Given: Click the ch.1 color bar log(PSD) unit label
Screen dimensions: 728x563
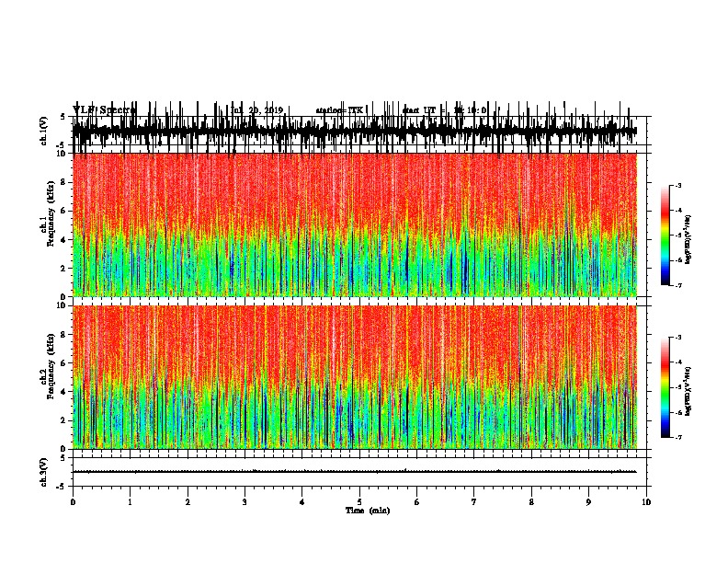Looking at the screenshot, I should pos(688,239).
